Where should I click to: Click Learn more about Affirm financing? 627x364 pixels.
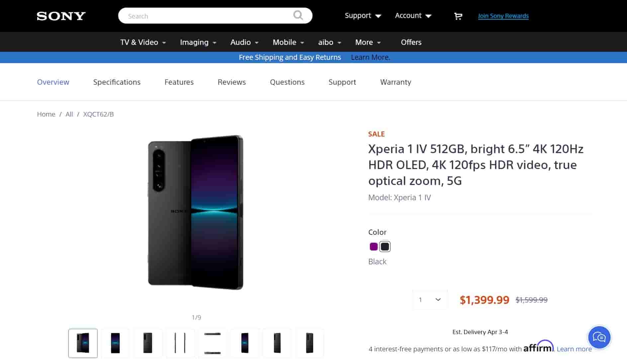click(x=574, y=349)
